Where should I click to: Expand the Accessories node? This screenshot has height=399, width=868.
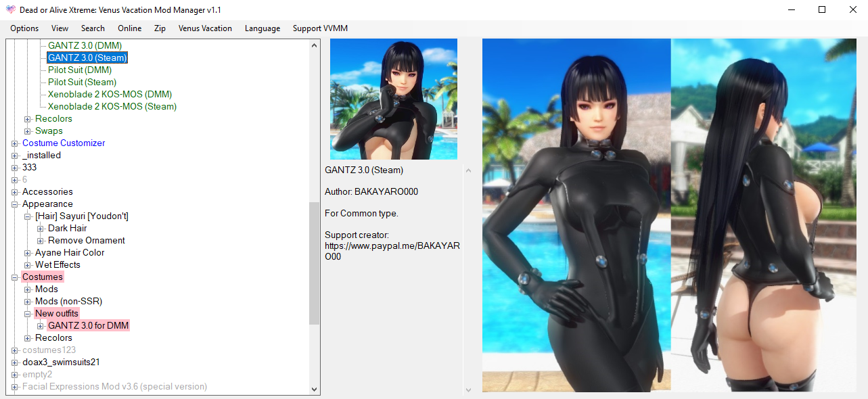coord(15,192)
